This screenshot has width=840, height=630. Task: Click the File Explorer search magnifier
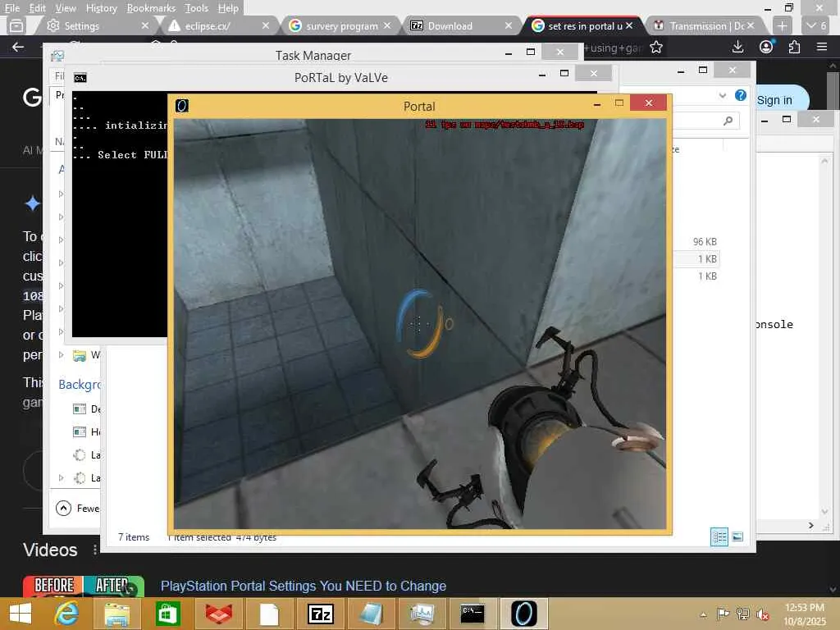click(x=728, y=121)
